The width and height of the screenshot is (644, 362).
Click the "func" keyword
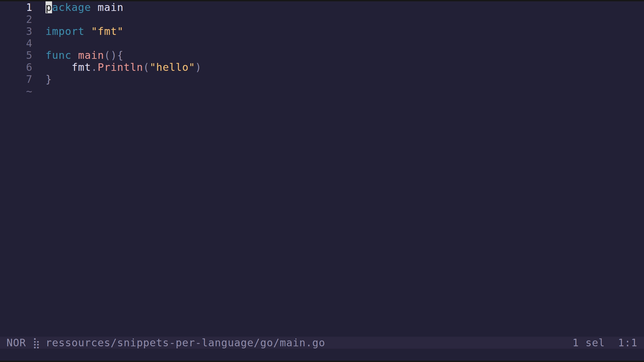click(x=58, y=55)
